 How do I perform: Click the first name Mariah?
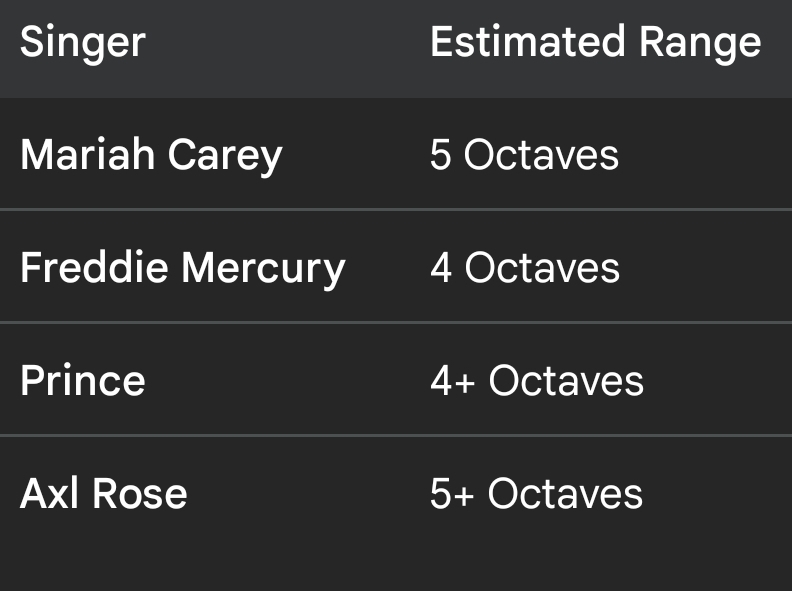pos(88,156)
